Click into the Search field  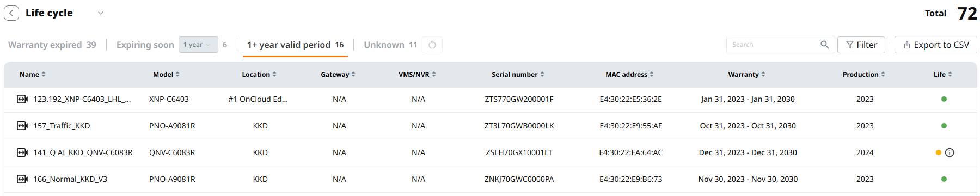click(x=773, y=45)
